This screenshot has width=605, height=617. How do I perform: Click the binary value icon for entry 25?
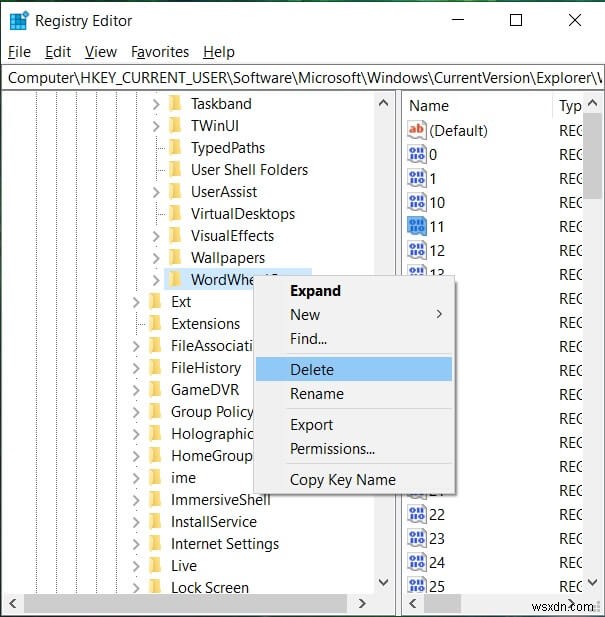point(417,586)
